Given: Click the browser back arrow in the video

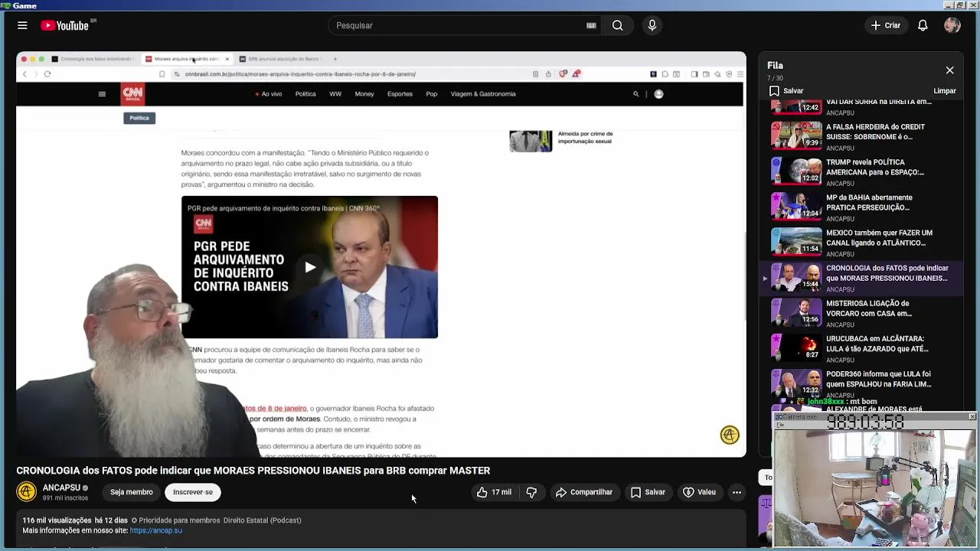Looking at the screenshot, I should (24, 74).
